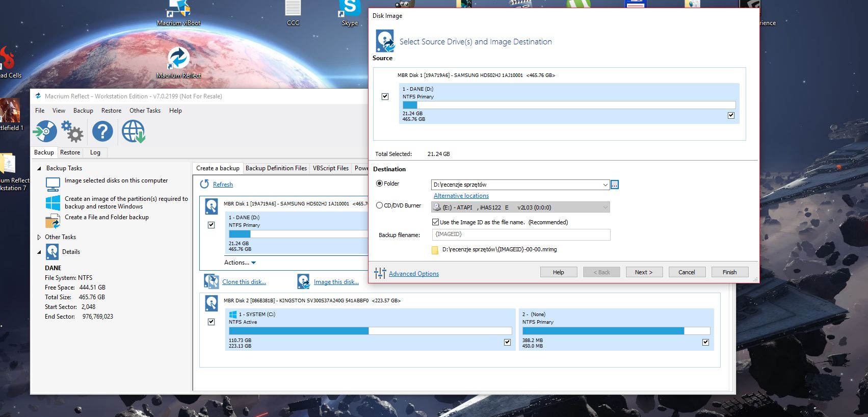This screenshot has height=417, width=868.
Task: Click the Clone this disk icon
Action: click(212, 281)
